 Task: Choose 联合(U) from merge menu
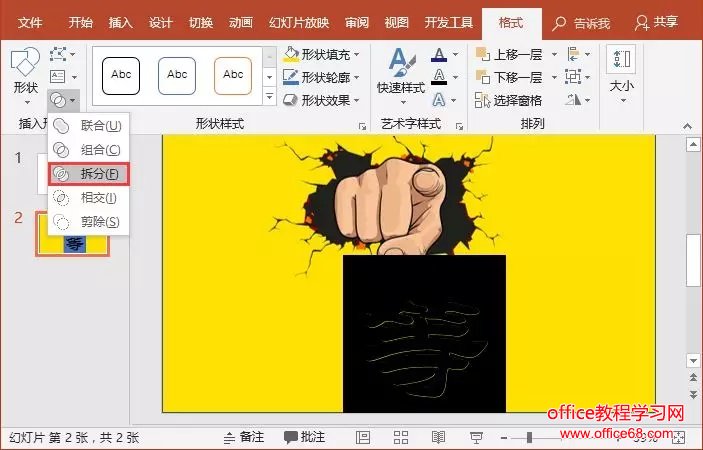tap(88, 126)
